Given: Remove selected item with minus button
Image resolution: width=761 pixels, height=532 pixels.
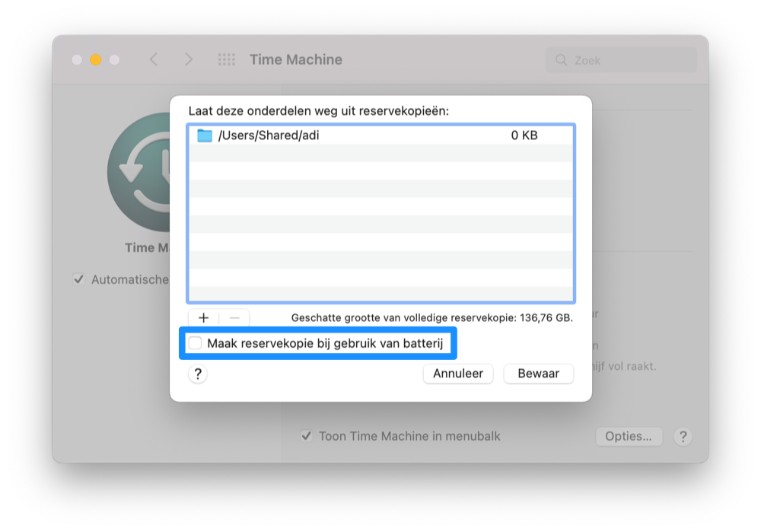Looking at the screenshot, I should [234, 318].
